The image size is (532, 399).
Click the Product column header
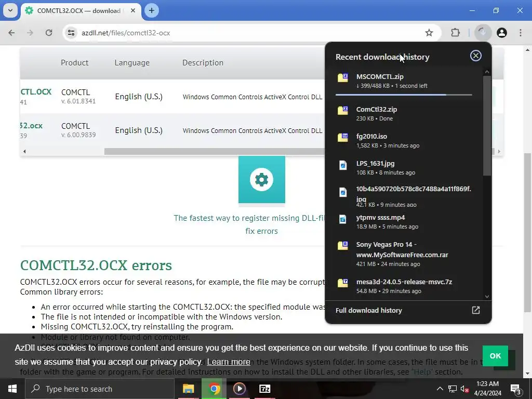click(75, 63)
